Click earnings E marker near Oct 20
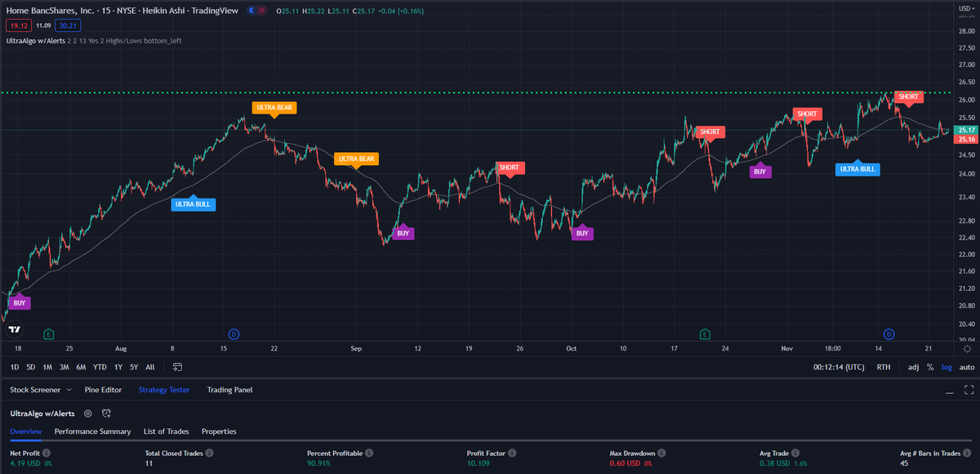 coord(705,333)
